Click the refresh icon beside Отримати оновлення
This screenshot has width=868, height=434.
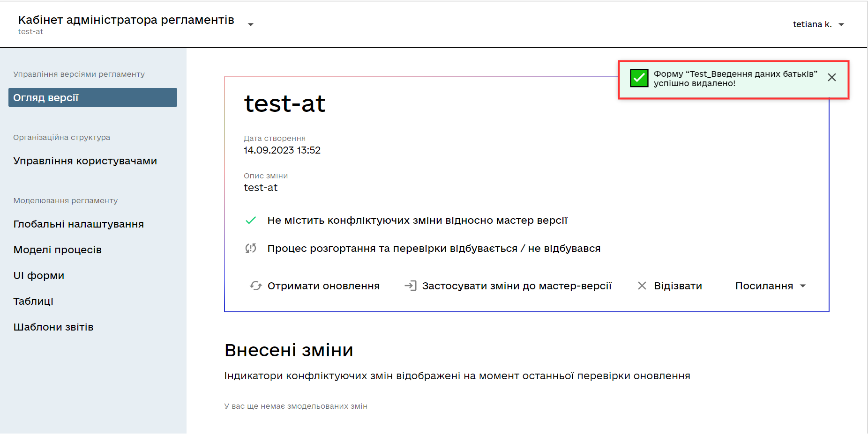255,286
